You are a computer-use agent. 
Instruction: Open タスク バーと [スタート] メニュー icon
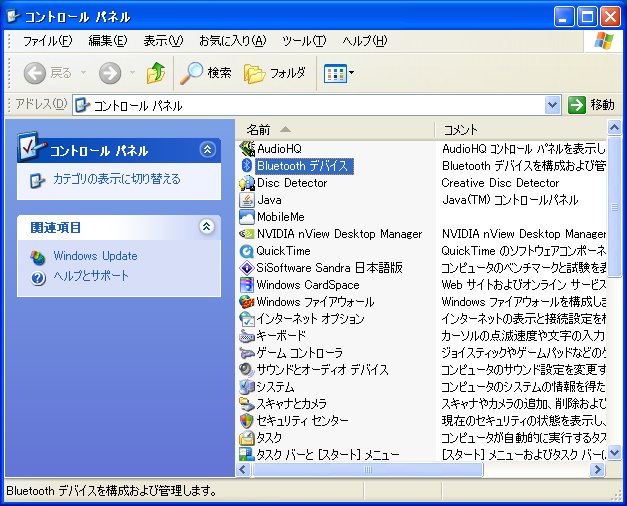247,454
